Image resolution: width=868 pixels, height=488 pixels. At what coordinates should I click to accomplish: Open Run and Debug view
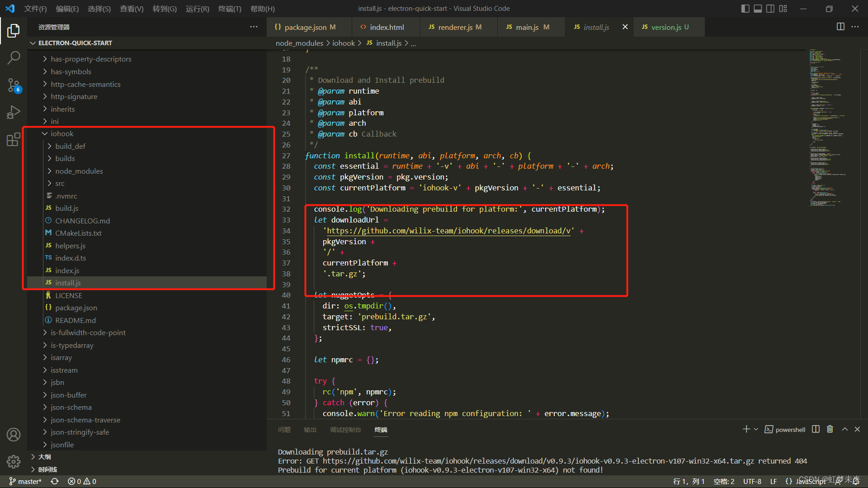tap(14, 112)
